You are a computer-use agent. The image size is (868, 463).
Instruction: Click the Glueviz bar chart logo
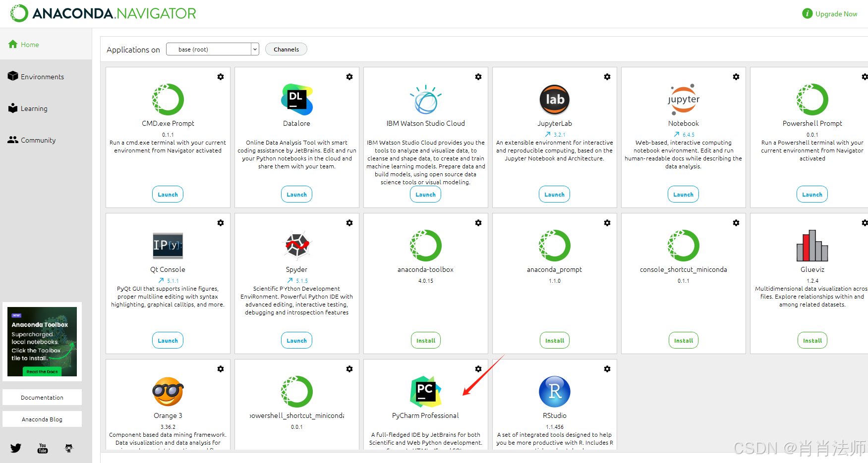pos(812,246)
